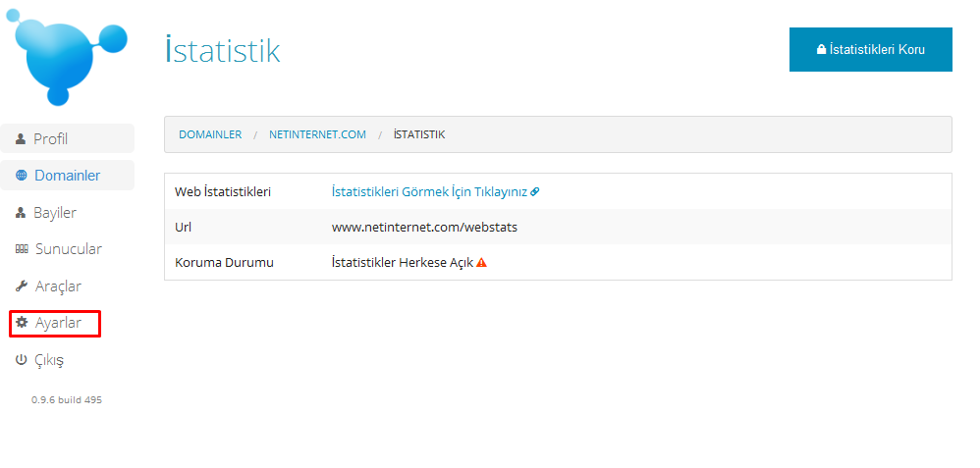Go to the Sunucular menu item
Screen dimensions: 980x468
point(68,249)
